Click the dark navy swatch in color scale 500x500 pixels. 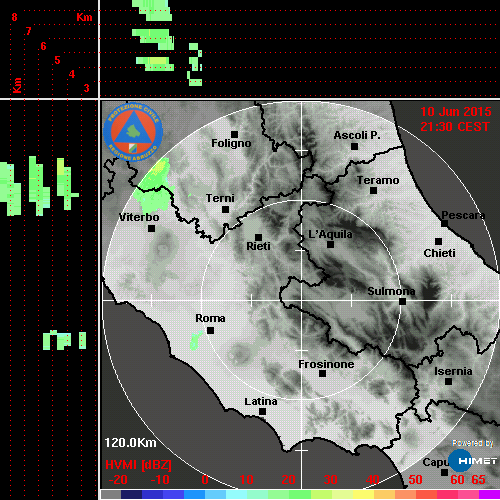[131, 494]
